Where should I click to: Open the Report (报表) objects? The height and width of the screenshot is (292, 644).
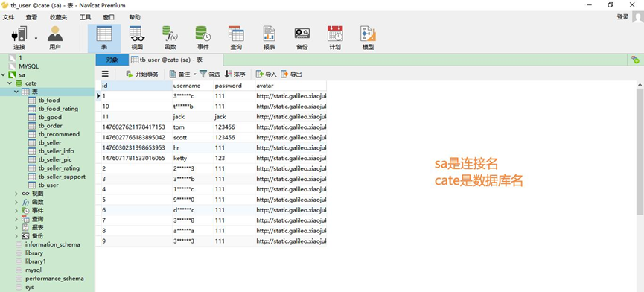269,38
